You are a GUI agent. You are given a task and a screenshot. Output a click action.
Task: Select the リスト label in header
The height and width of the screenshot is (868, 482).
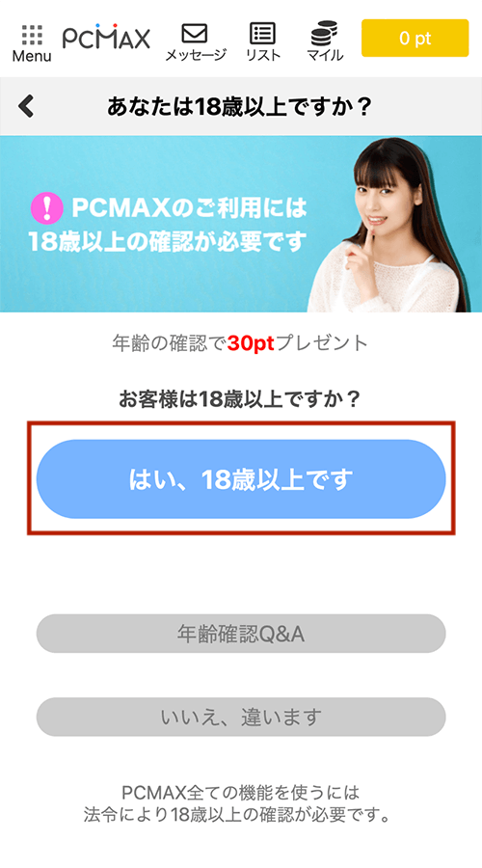[x=263, y=55]
